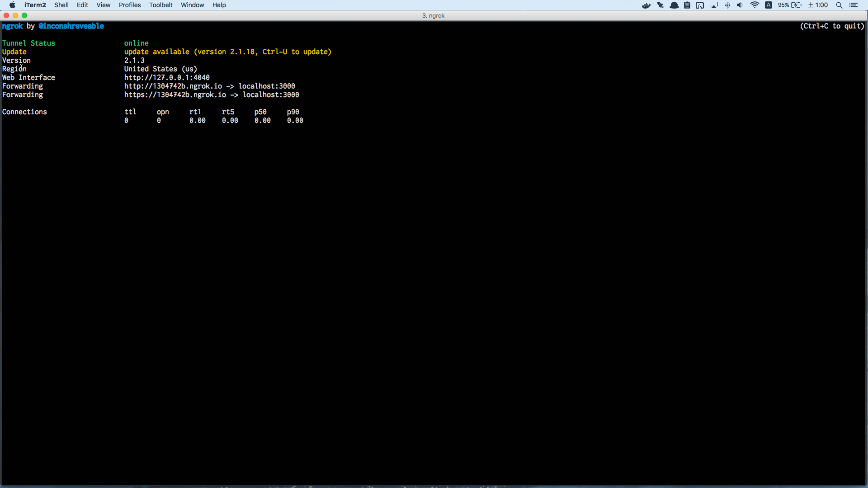Open the Profiles menu
Viewport: 868px width, 488px height.
[130, 5]
